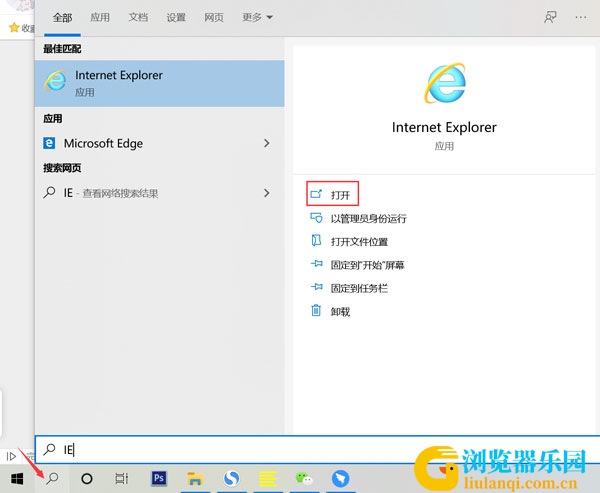Choose 固定到"开始"屏幕
The height and width of the screenshot is (493, 600).
(367, 265)
